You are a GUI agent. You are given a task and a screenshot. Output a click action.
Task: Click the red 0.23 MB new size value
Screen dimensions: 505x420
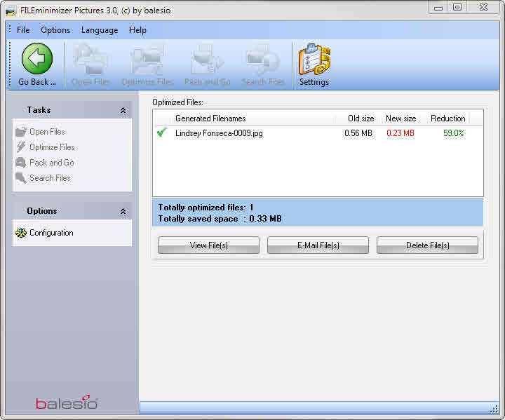click(x=400, y=133)
